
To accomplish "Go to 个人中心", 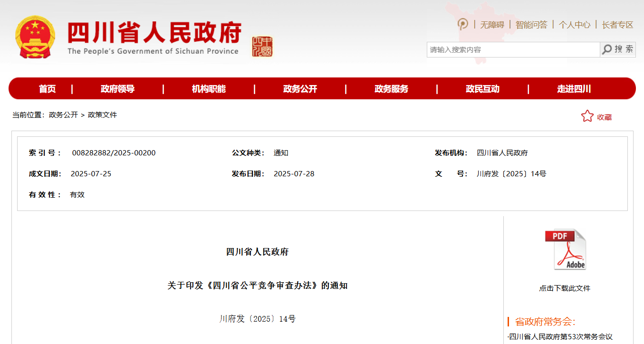I will (x=575, y=25).
